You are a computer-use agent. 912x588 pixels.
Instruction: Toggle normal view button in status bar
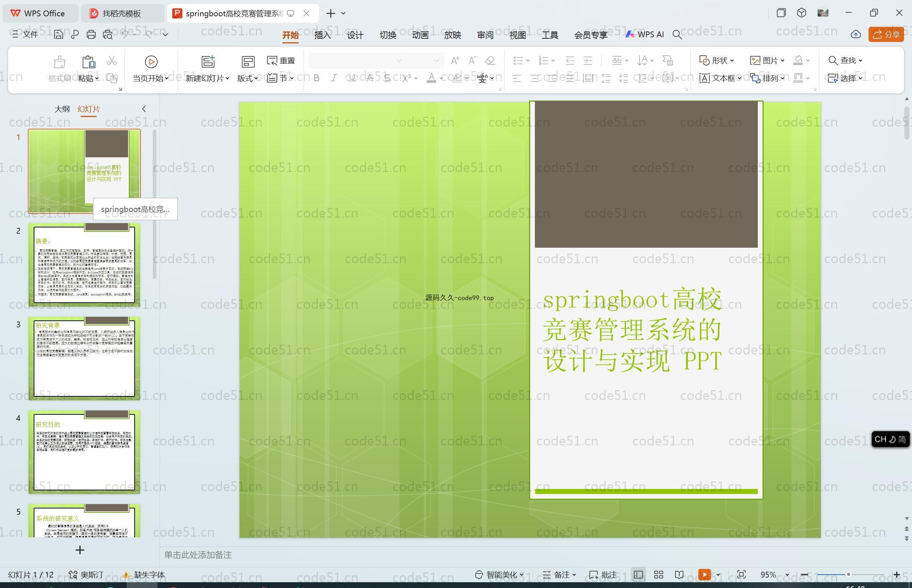pyautogui.click(x=638, y=575)
